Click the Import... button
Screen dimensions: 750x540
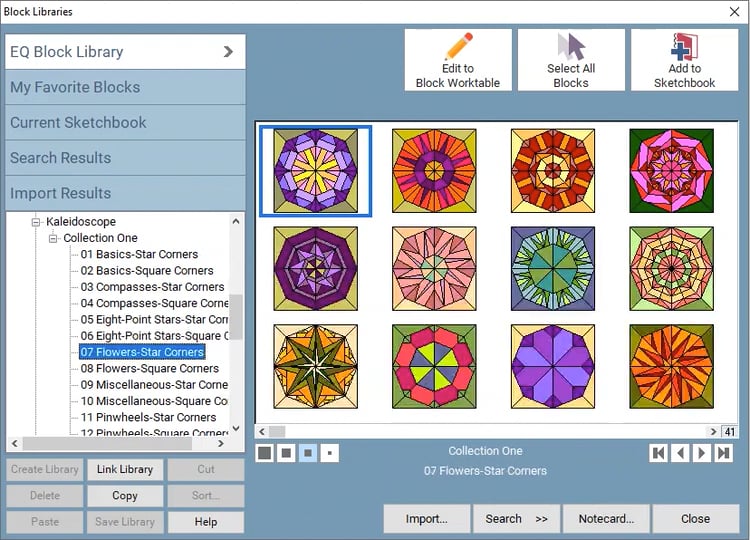[427, 518]
